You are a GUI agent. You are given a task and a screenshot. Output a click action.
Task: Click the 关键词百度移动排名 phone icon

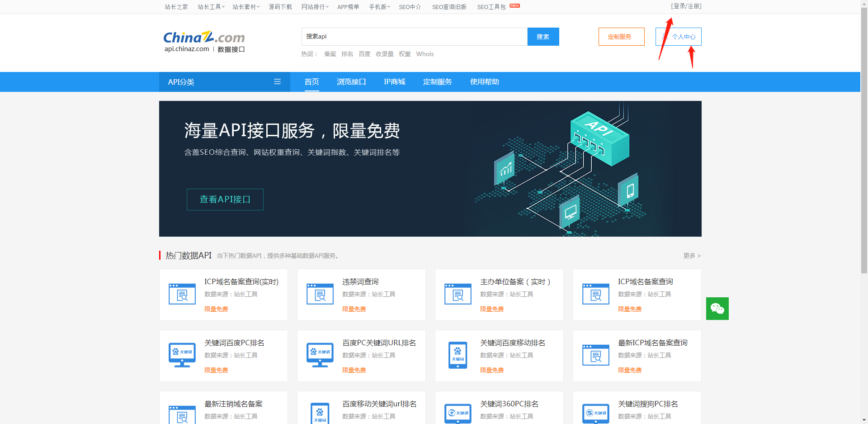pos(458,355)
